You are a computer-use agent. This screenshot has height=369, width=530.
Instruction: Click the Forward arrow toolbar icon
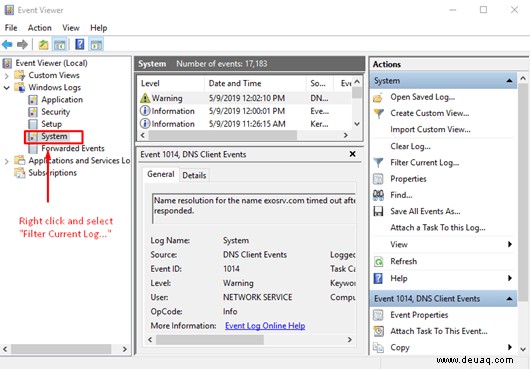tap(22, 44)
